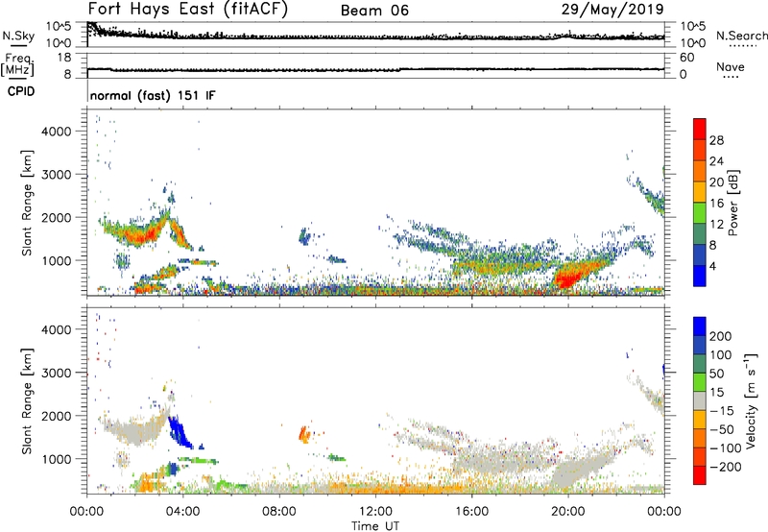Click the grey -15 to 15 Velocity colorbar segment
This screenshot has height=532, width=768.
pos(700,400)
